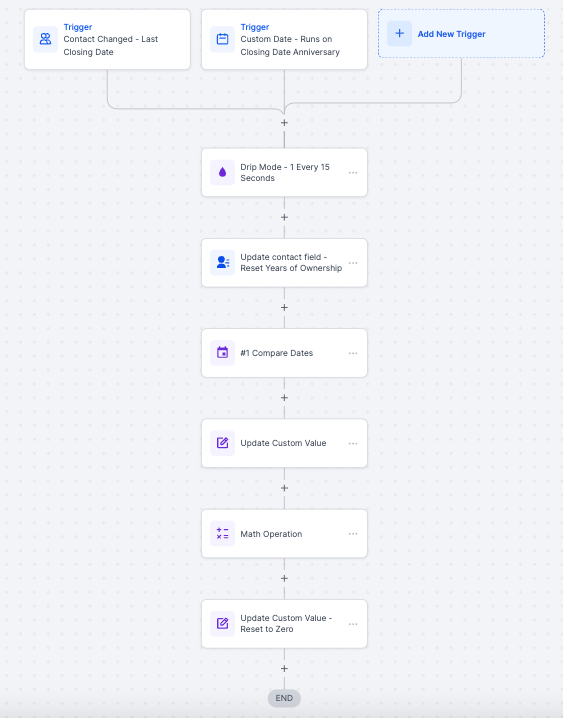Add a step below Math Operation

(x=284, y=578)
